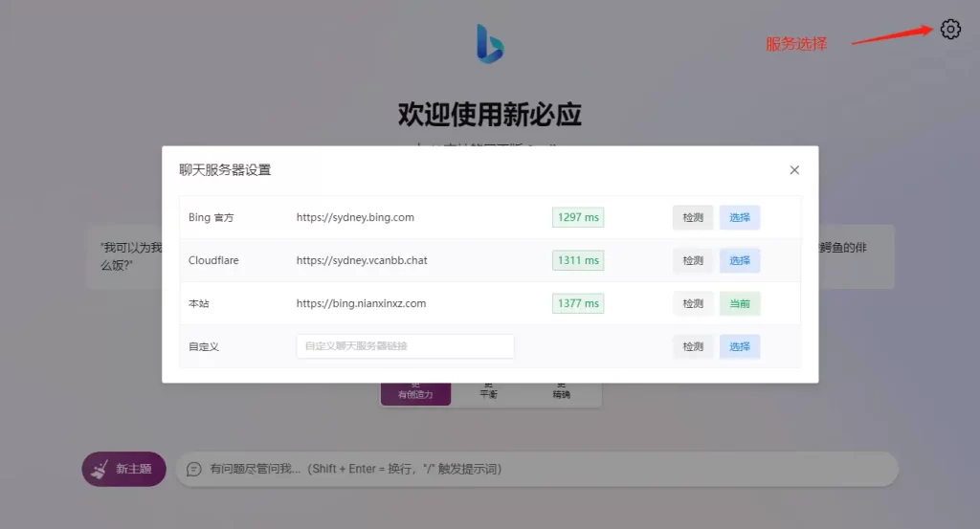Click the https://sydney.vcanbb.chat URL
This screenshot has width=980, height=529.
click(x=362, y=260)
